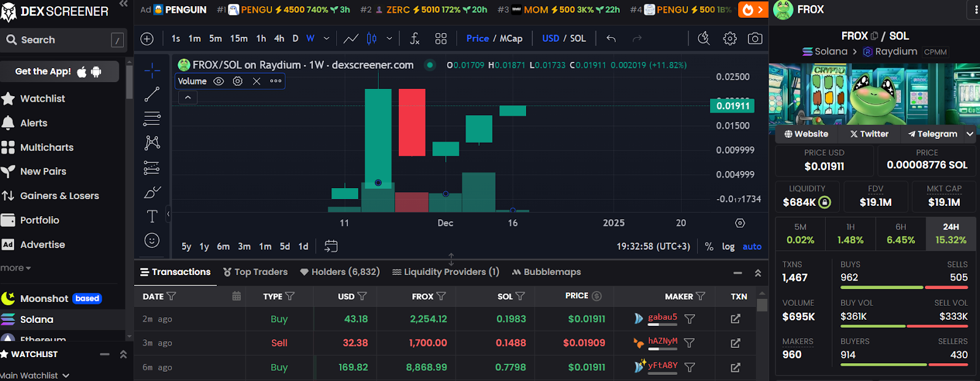Screen dimensions: 980x381
Task: Open the Telegram link button
Action: (932, 134)
